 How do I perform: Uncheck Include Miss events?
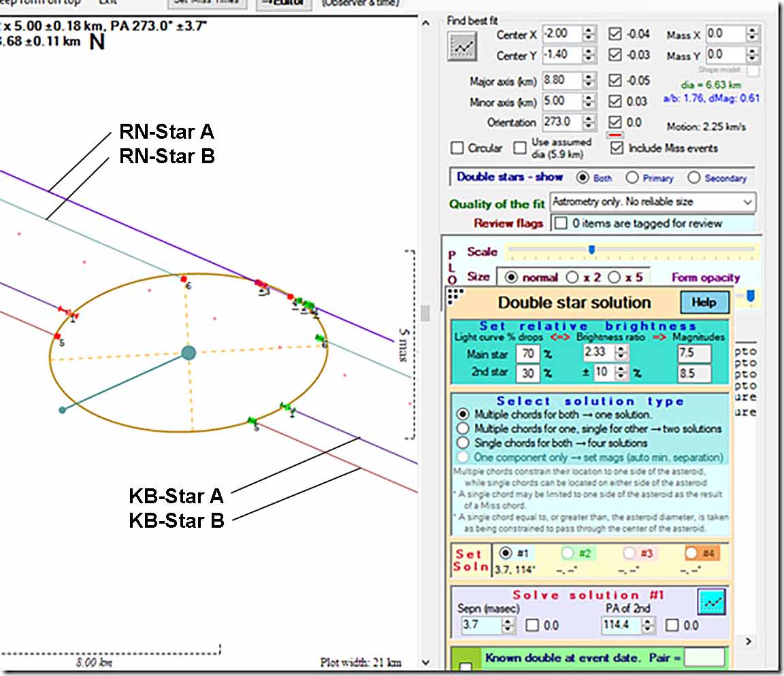tap(617, 148)
